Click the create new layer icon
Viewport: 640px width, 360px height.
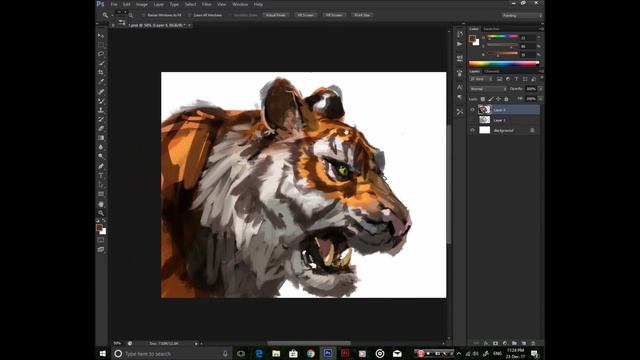pos(524,343)
